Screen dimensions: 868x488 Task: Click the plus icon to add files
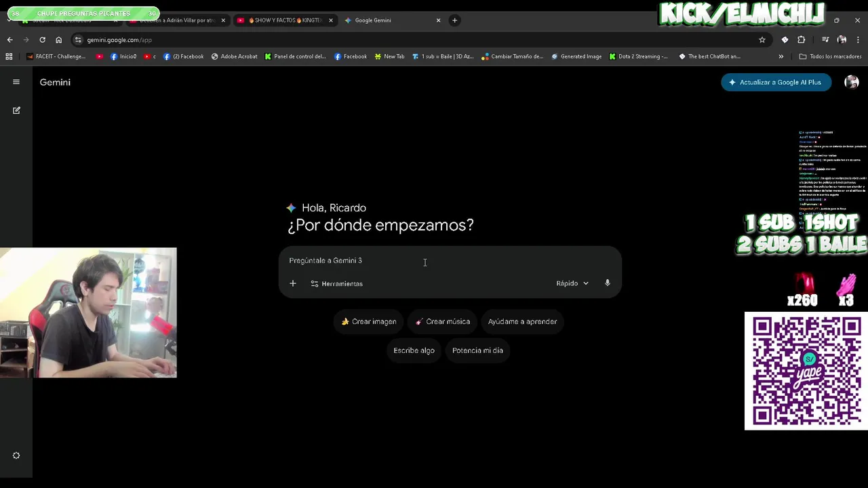click(x=293, y=283)
